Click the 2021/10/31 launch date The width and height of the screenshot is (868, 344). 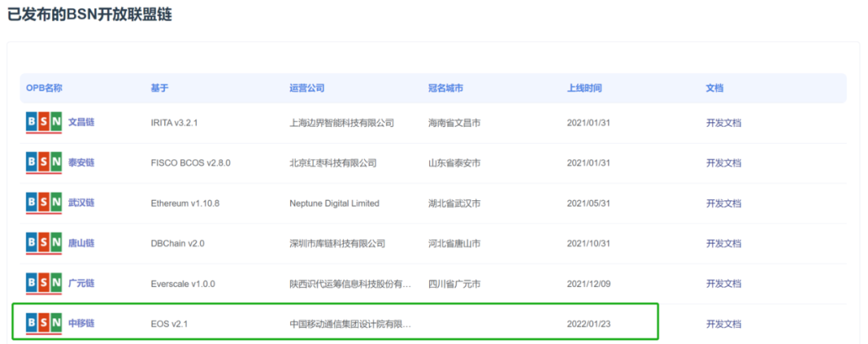588,244
